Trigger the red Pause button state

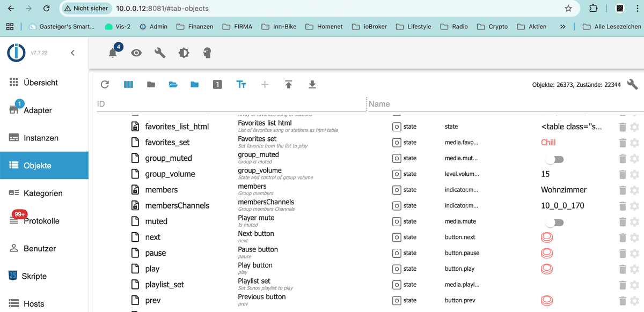(x=546, y=252)
